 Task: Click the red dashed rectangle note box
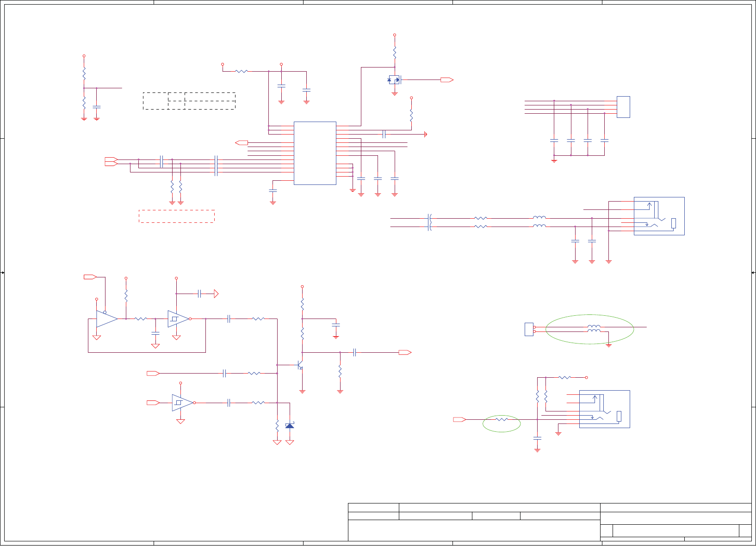pos(177,216)
